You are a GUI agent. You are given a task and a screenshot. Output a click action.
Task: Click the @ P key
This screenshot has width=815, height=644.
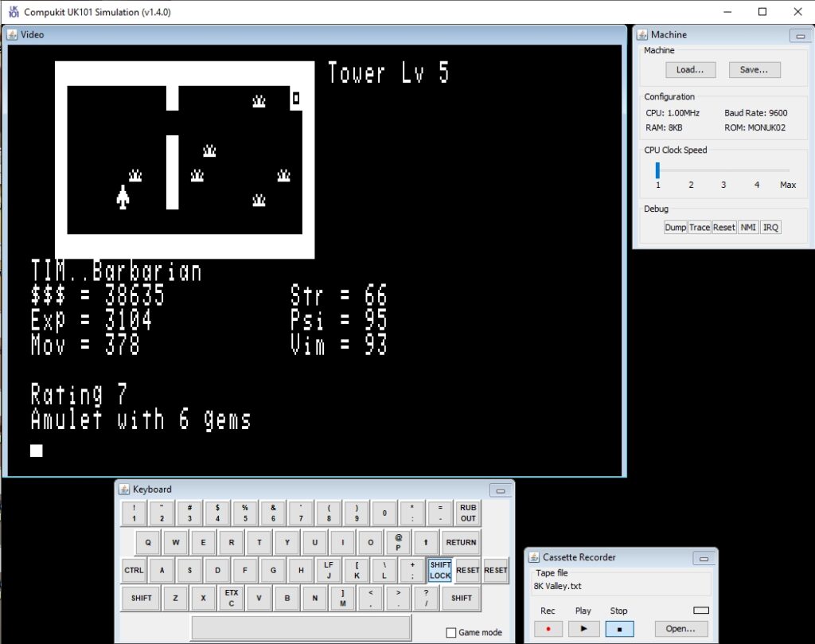coord(398,542)
